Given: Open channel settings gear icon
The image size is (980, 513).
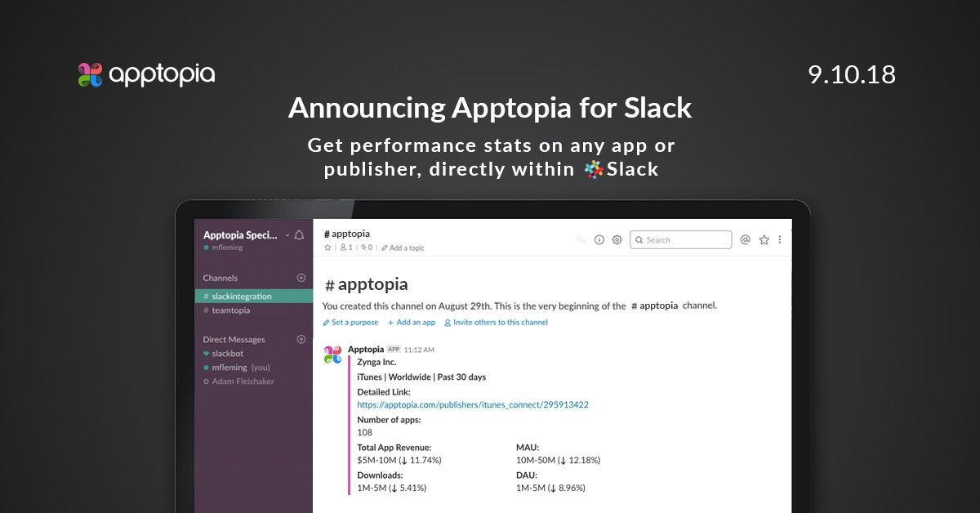Looking at the screenshot, I should point(617,240).
